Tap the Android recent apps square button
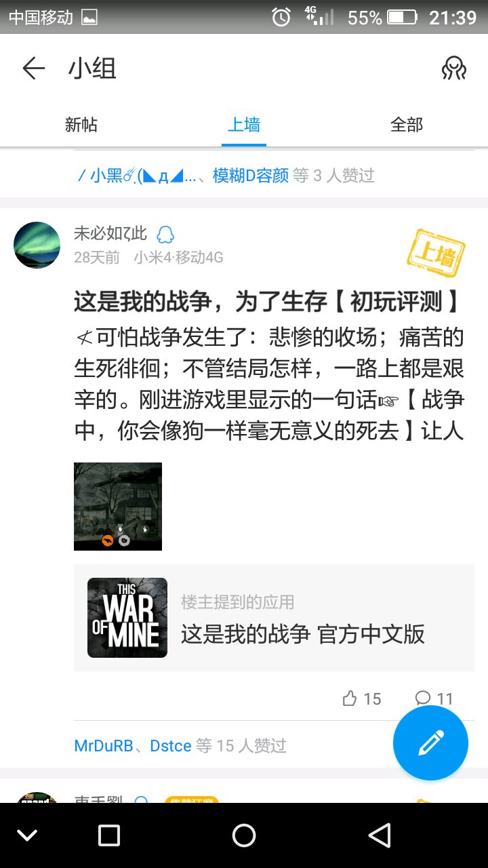488x868 pixels. [109, 835]
